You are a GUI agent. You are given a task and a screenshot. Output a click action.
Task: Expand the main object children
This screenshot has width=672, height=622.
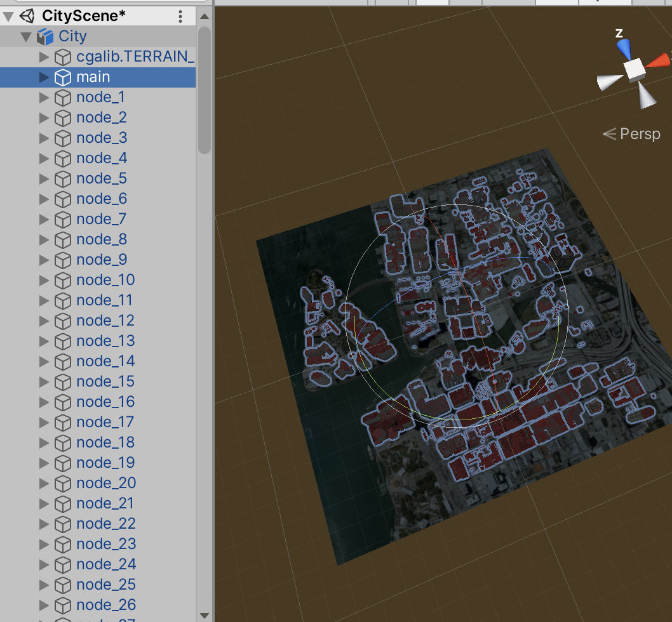point(44,77)
